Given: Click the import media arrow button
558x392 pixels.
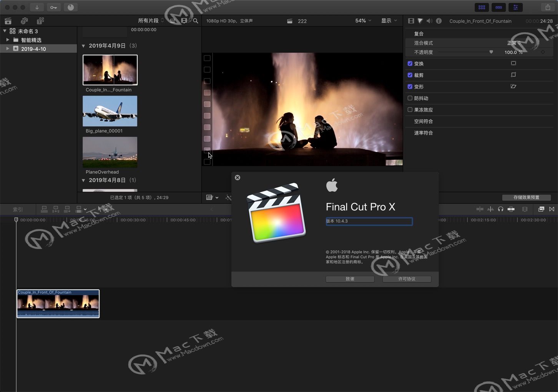Looking at the screenshot, I should (37, 7).
